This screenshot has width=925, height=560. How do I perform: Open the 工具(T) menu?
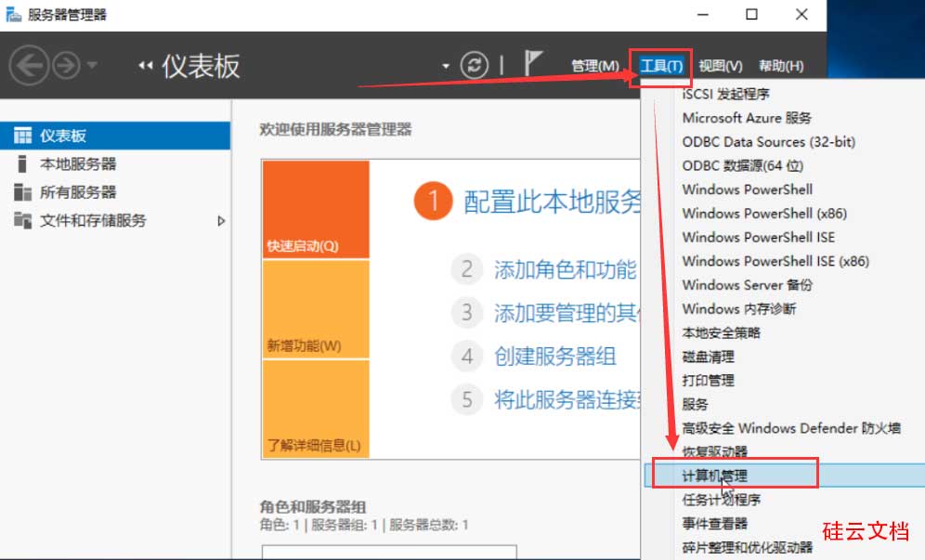coord(660,66)
